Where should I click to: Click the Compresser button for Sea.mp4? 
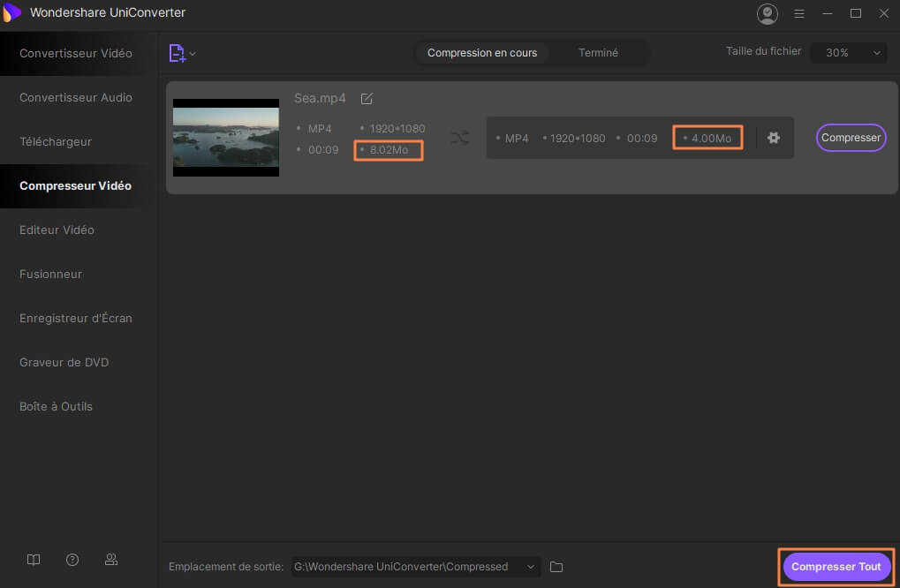pos(850,138)
